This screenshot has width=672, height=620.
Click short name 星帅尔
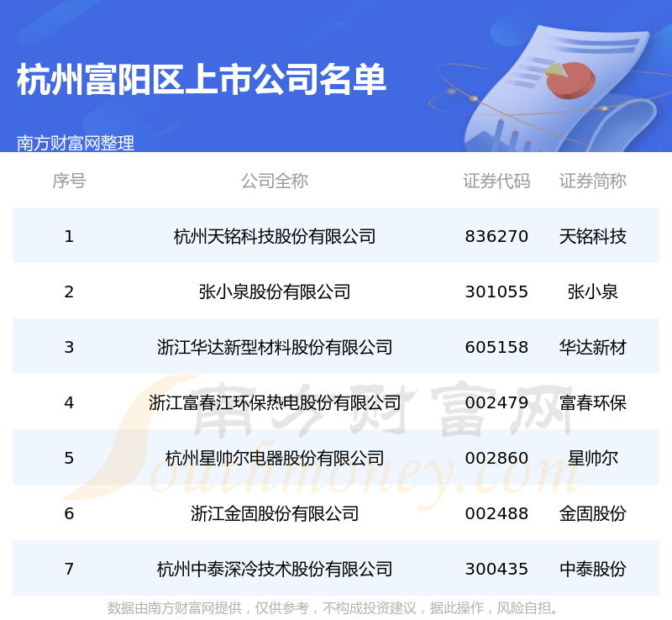(593, 459)
